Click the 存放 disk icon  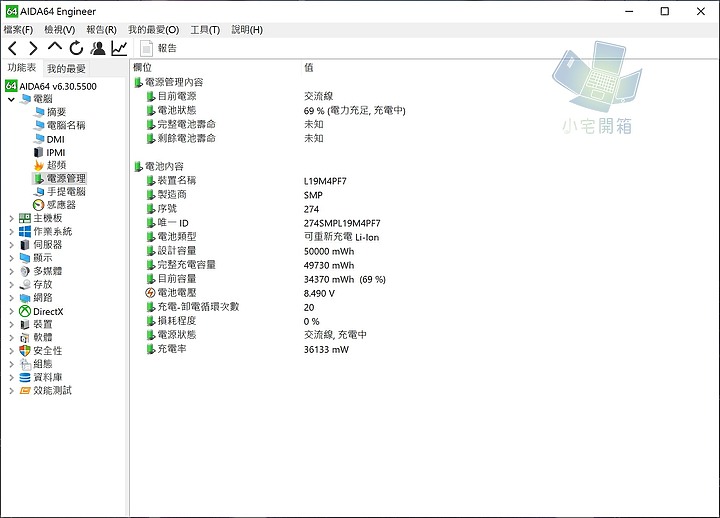25,285
